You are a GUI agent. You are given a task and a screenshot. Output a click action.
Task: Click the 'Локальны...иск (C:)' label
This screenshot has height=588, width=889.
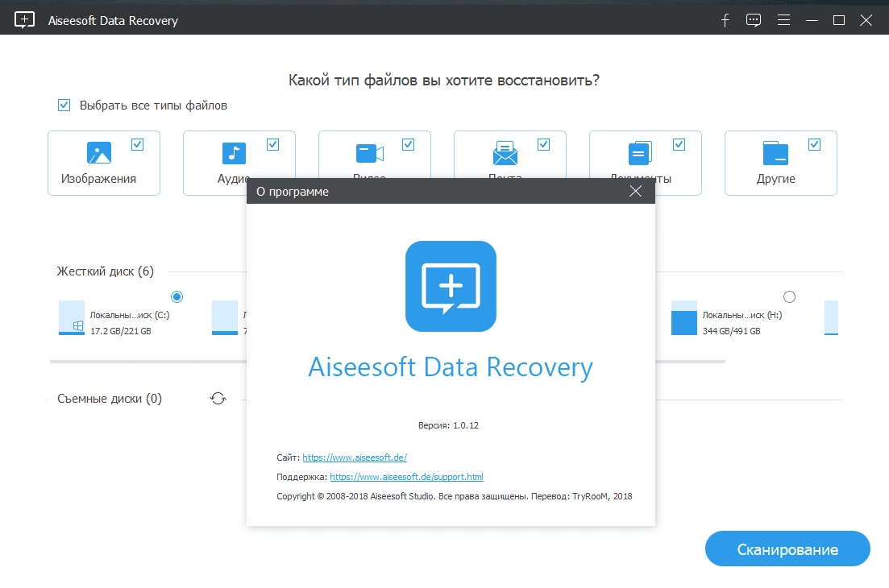pos(130,315)
